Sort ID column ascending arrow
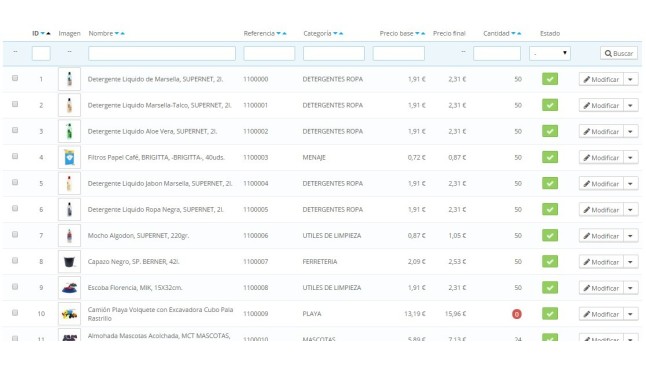Image resolution: width=646 pixels, height=366 pixels. [48, 33]
